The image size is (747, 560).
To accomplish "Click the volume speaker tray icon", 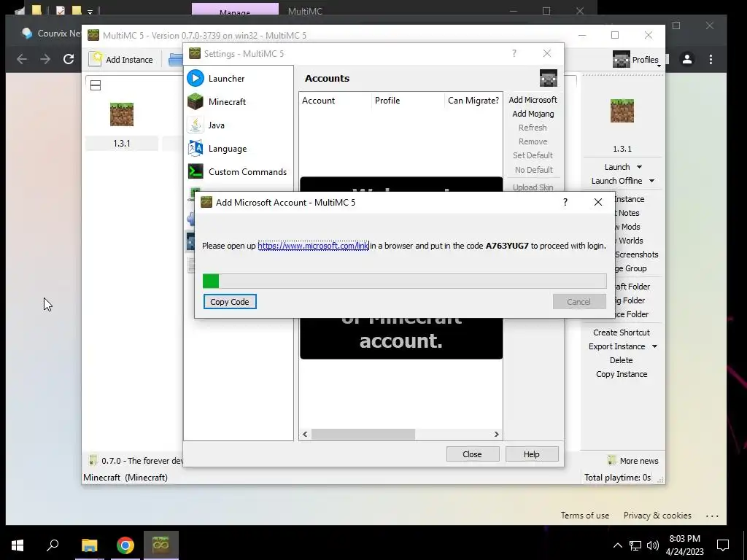I will pos(653,545).
